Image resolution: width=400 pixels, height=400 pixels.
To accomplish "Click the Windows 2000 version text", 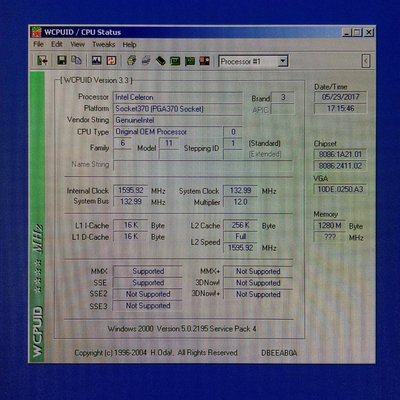I will 182,329.
